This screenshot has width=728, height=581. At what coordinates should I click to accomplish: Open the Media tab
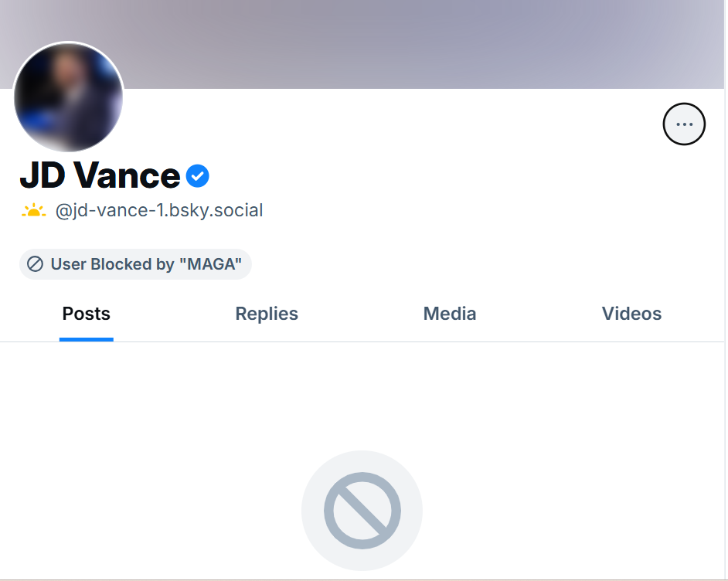(x=450, y=314)
